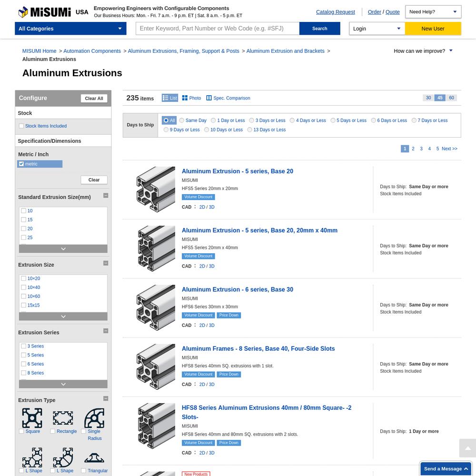
Task: Expand the Send a Message chat
Action: (x=446, y=469)
